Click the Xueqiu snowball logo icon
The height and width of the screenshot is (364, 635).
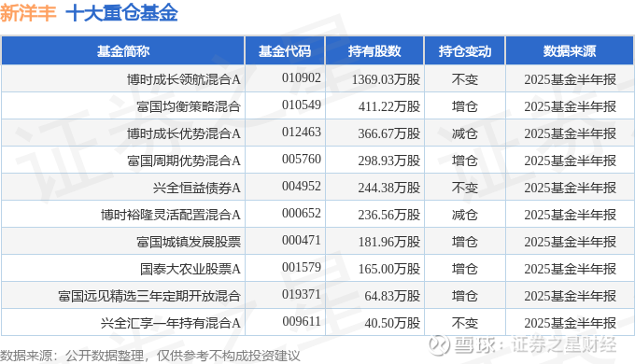click(x=440, y=345)
